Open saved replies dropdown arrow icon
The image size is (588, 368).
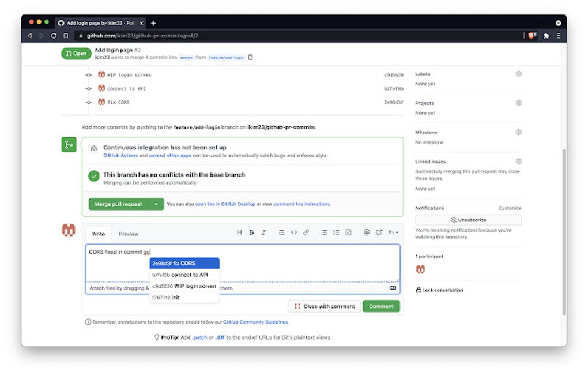393,232
